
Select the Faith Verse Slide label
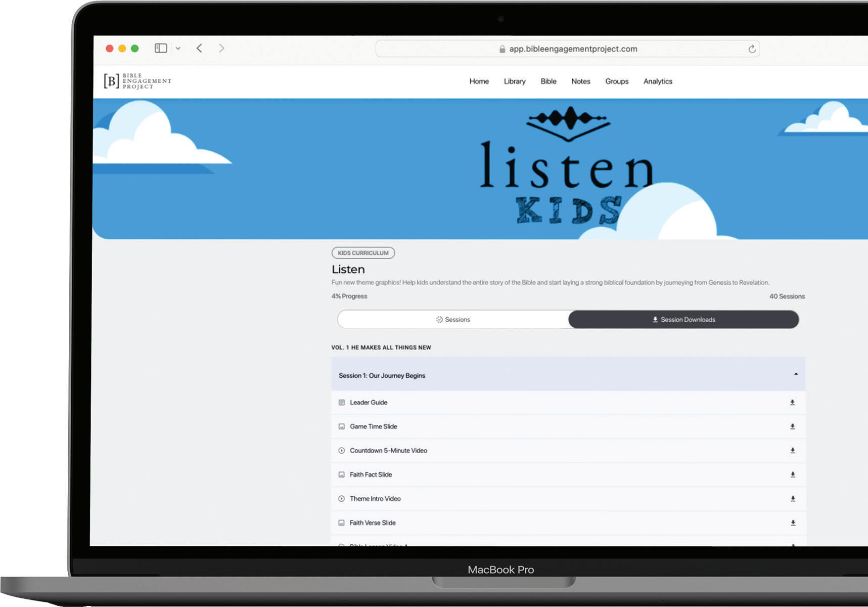pyautogui.click(x=373, y=523)
